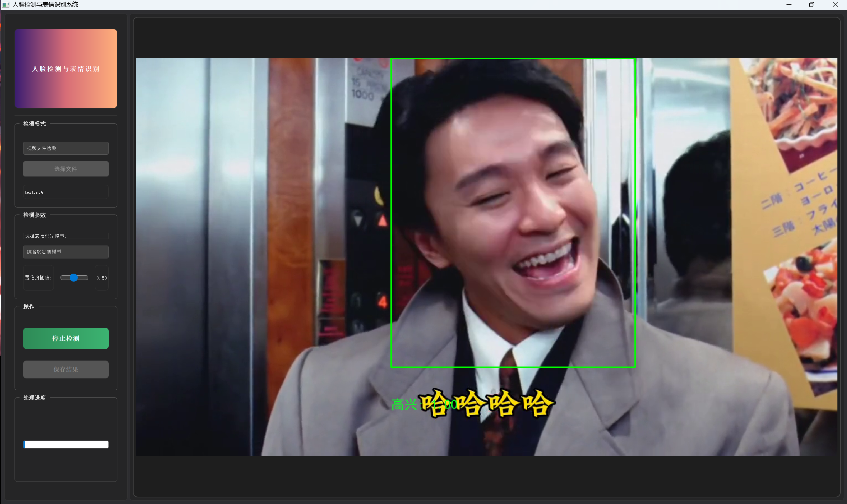Click the 高兴 emotion label on the video
Viewport: 847px width, 504px height.
coord(405,404)
